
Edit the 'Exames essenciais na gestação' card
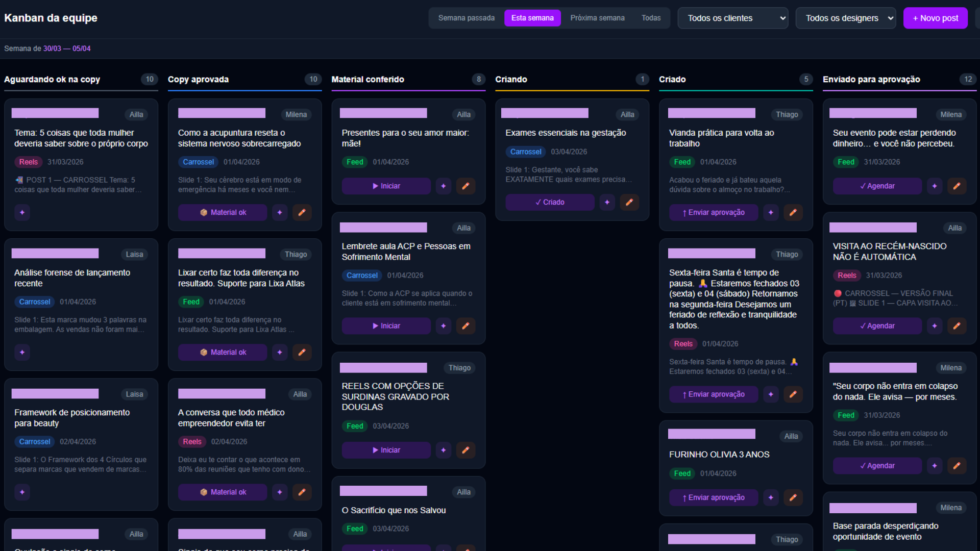point(629,202)
